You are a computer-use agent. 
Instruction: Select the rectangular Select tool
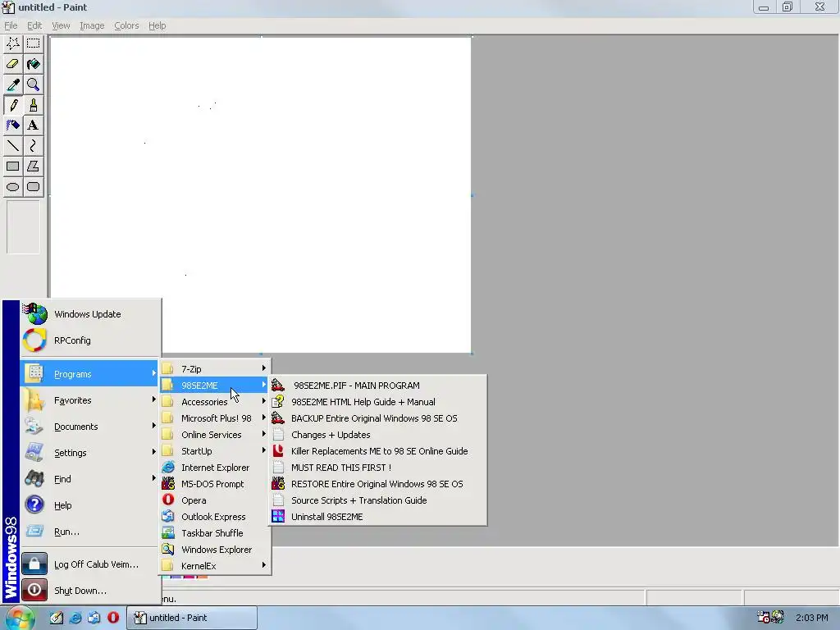click(33, 43)
